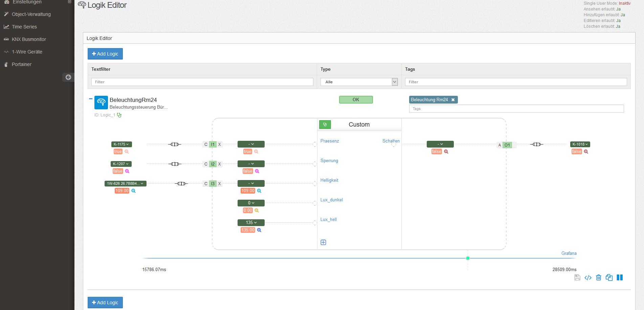Open Object-Verwaltung in the sidebar
This screenshot has height=310, width=644.
pos(31,14)
